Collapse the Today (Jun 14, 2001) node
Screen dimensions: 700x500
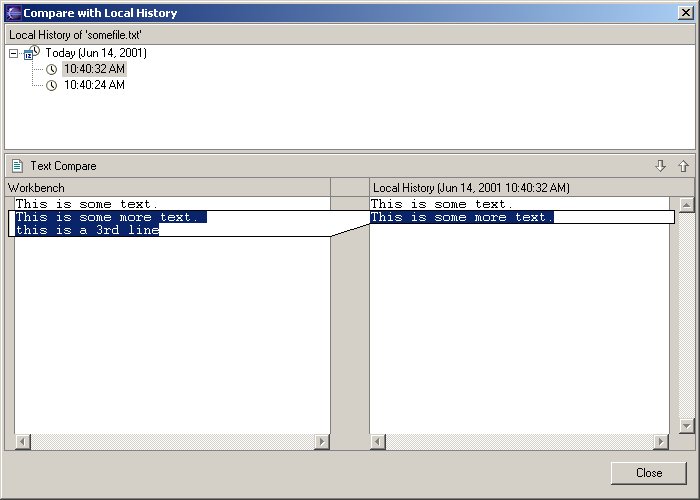pos(13,54)
